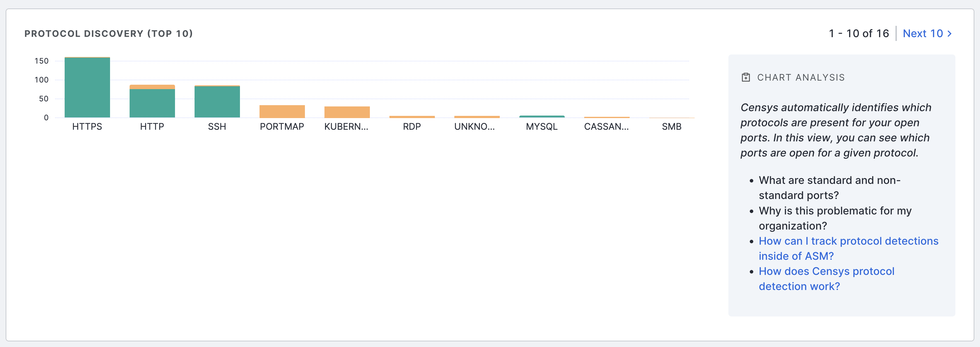
Task: Click the Next 10 chevron arrow
Action: [949, 34]
